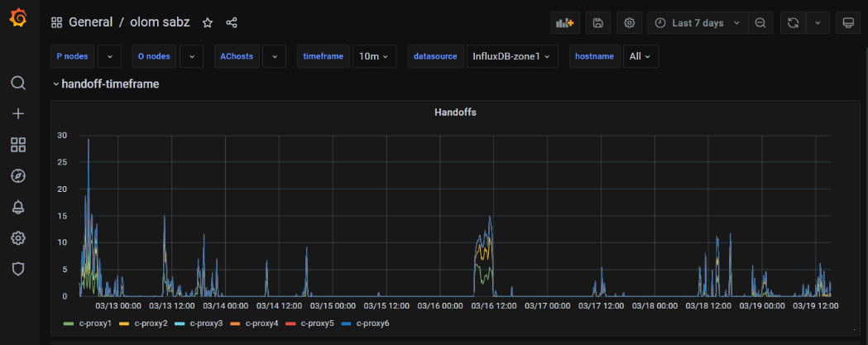Click the Add panel icon
The width and height of the screenshot is (868, 345).
[x=565, y=22]
